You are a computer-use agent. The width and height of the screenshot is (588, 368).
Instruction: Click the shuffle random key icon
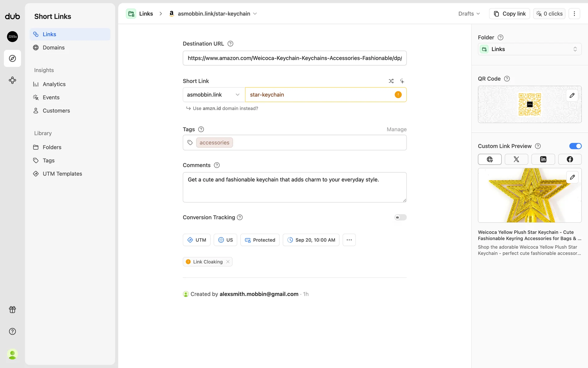coord(391,81)
